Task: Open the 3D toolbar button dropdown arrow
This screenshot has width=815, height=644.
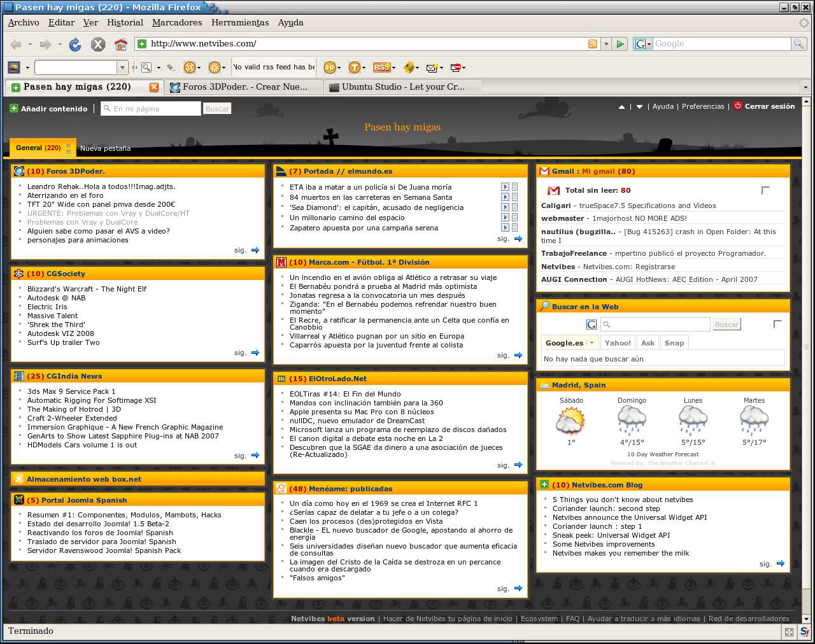Action: click(339, 68)
